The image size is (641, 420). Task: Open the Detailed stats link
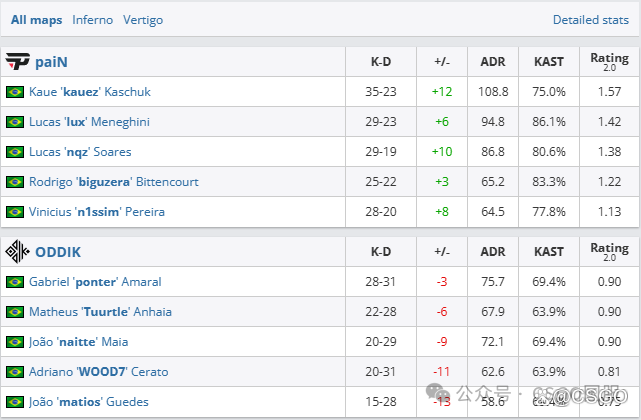tap(591, 20)
